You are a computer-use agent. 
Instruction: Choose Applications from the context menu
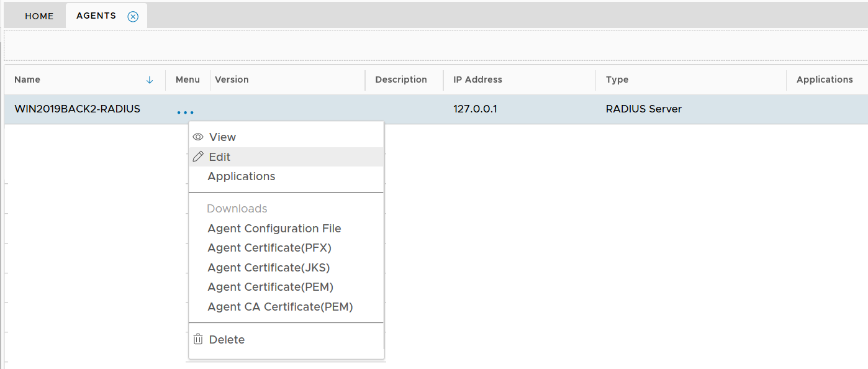click(x=242, y=176)
